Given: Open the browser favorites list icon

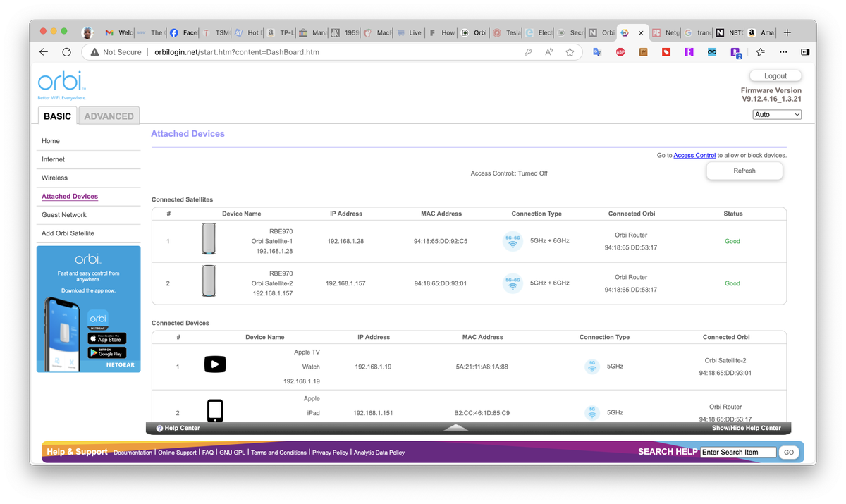Looking at the screenshot, I should (x=760, y=52).
